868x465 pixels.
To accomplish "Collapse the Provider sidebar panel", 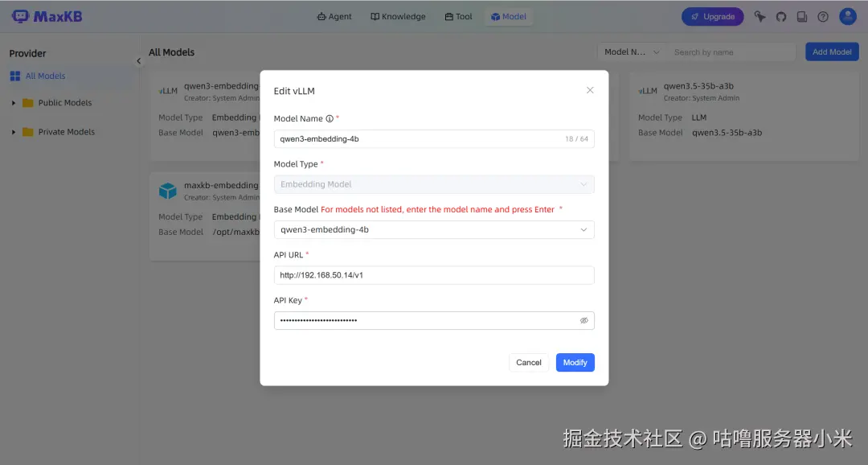I will point(138,61).
